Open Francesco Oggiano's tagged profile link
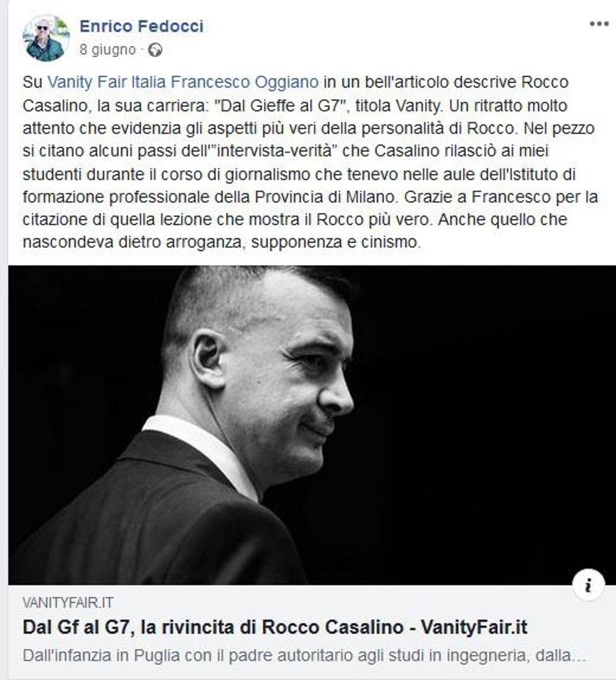 coord(245,83)
